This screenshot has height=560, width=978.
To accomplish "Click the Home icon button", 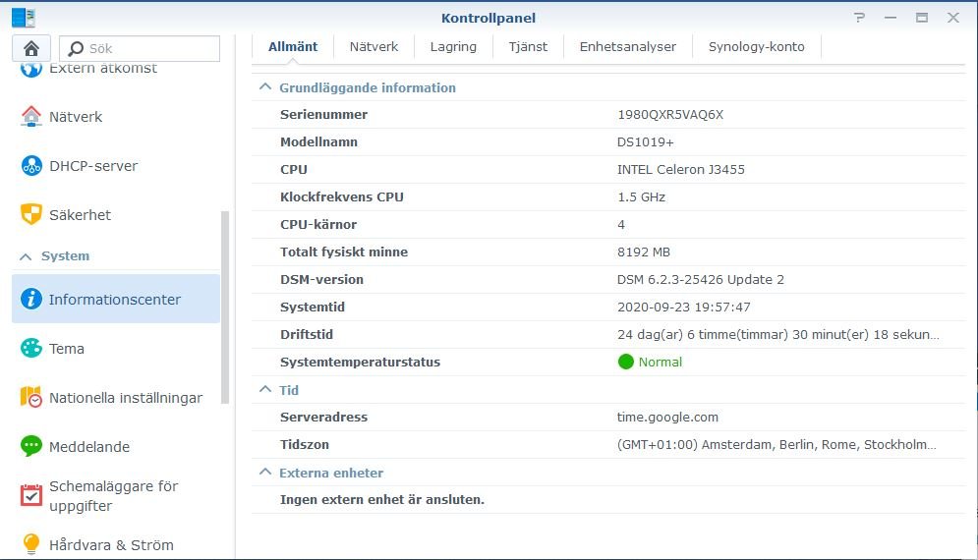I will point(31,48).
